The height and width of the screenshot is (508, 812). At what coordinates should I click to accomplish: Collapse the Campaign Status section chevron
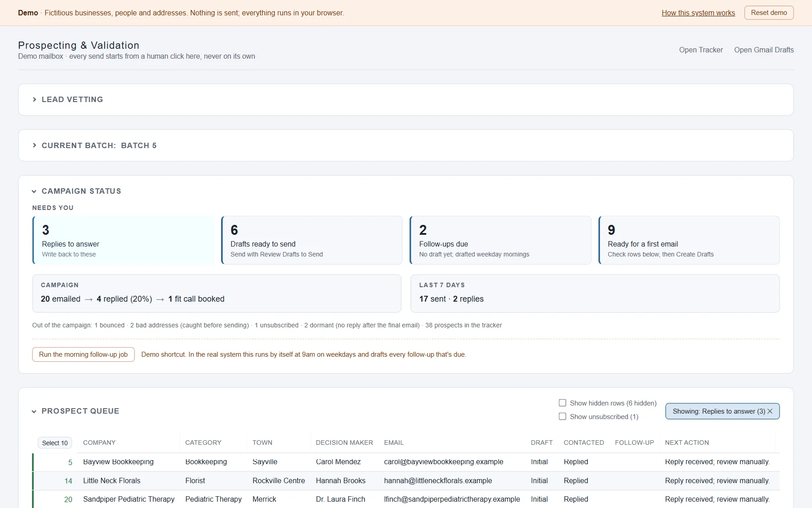(34, 191)
